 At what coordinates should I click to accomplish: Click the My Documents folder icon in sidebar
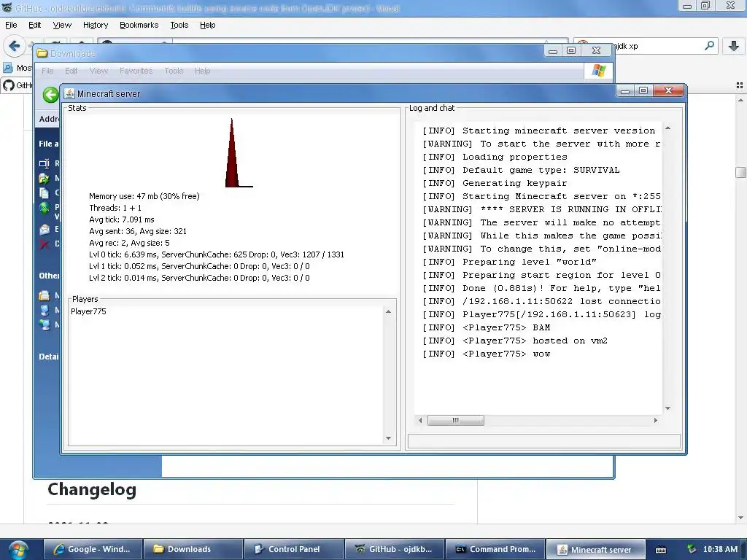44,295
